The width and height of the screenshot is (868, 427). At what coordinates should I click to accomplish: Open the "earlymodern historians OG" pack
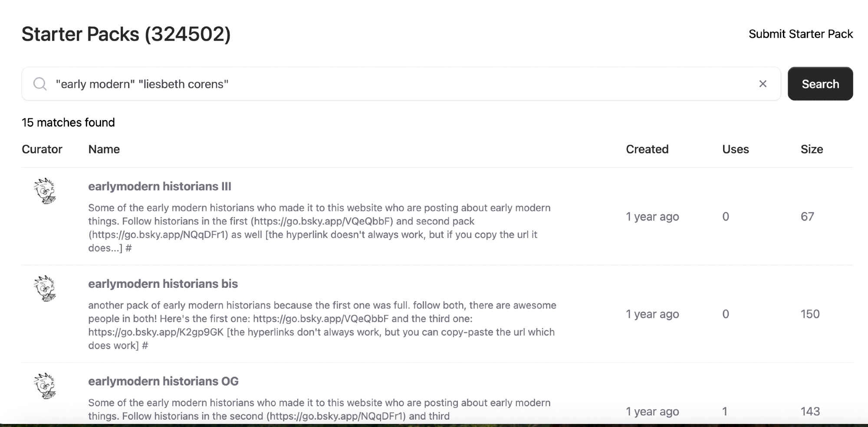point(163,381)
